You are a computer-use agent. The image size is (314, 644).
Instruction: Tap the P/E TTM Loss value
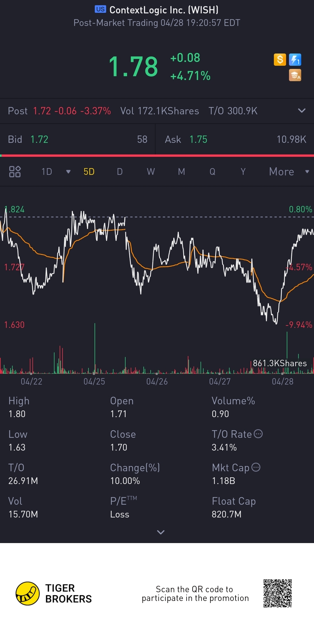coord(120,514)
